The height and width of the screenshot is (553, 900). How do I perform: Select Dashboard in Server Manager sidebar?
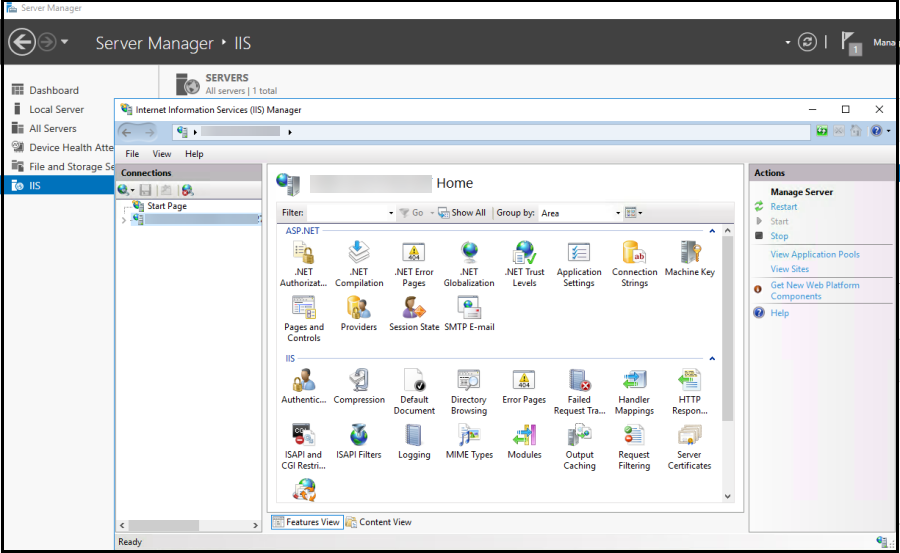(x=53, y=90)
